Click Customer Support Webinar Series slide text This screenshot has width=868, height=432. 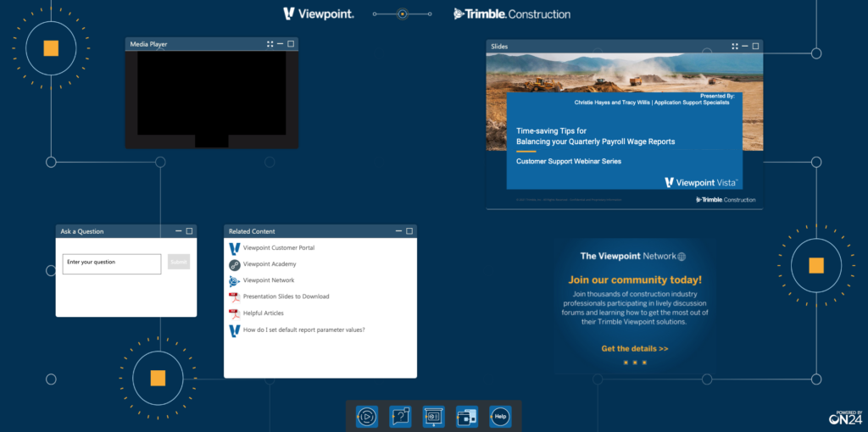tap(569, 162)
